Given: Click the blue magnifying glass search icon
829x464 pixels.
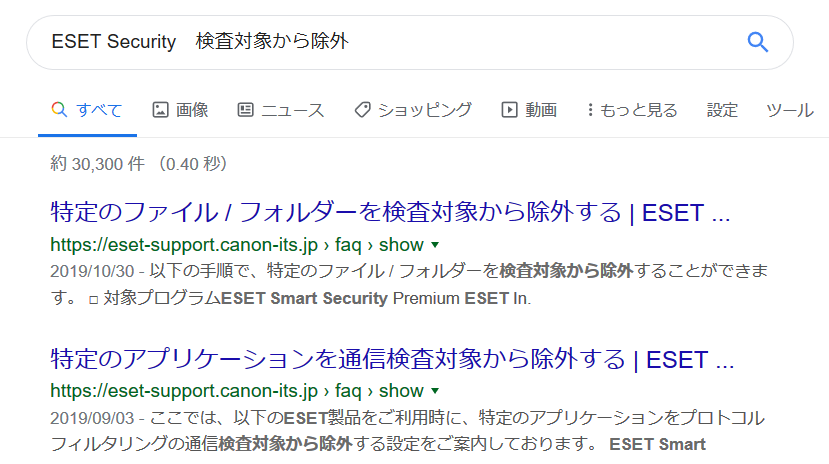Looking at the screenshot, I should pos(757,42).
